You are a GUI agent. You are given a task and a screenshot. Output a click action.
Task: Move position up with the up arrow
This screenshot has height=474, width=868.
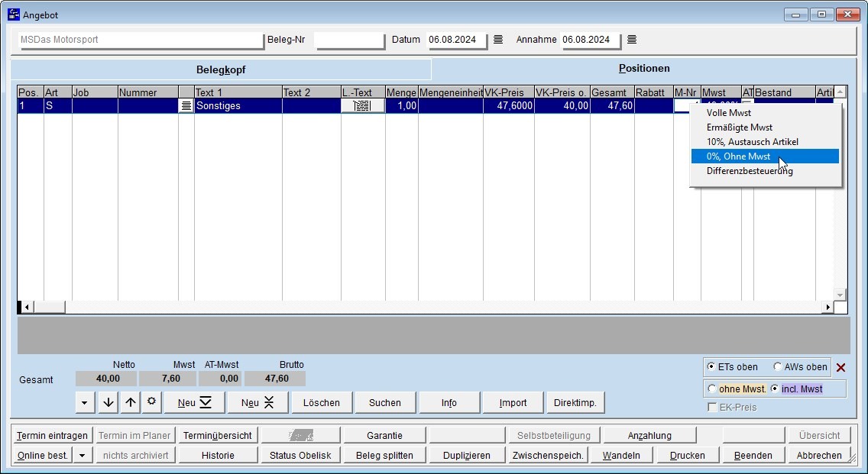click(131, 403)
